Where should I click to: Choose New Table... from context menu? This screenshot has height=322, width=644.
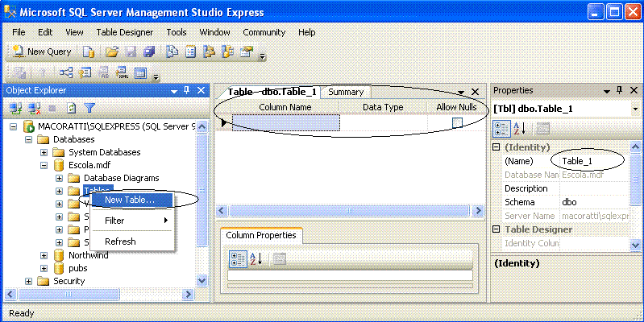click(x=131, y=200)
